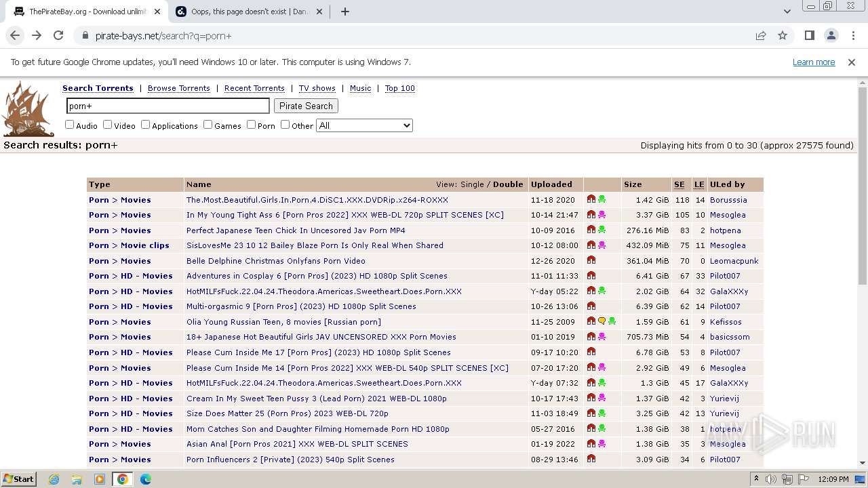Sort results by the Size column
Screen dimensions: 868x488
[633, 184]
